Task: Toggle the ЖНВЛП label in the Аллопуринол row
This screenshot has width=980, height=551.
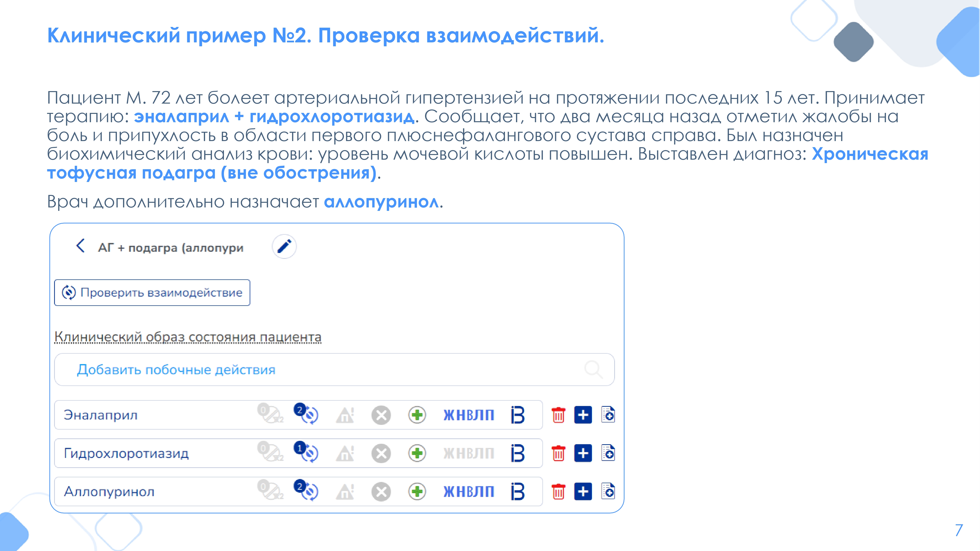Action: pos(469,492)
